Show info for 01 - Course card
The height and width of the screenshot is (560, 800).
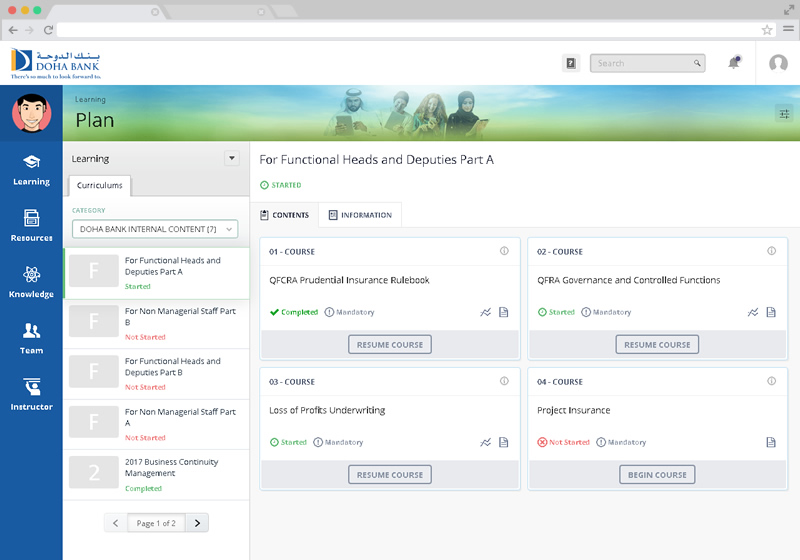[x=504, y=250]
